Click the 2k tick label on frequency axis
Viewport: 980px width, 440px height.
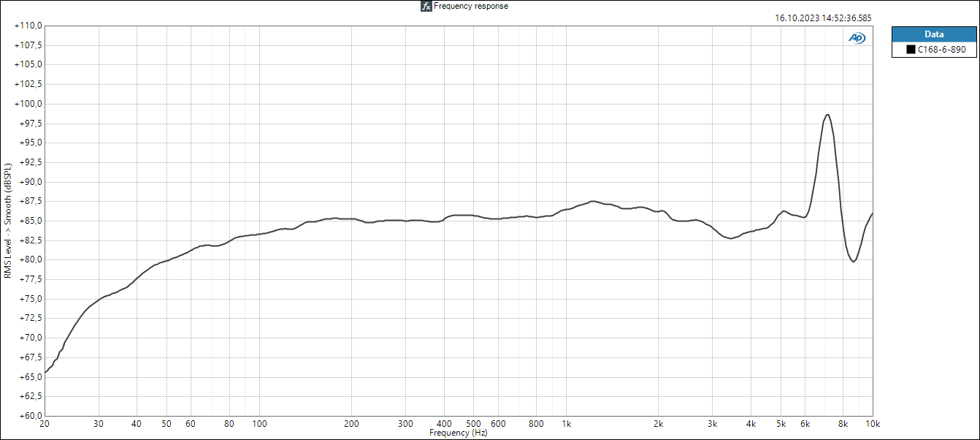tap(658, 424)
